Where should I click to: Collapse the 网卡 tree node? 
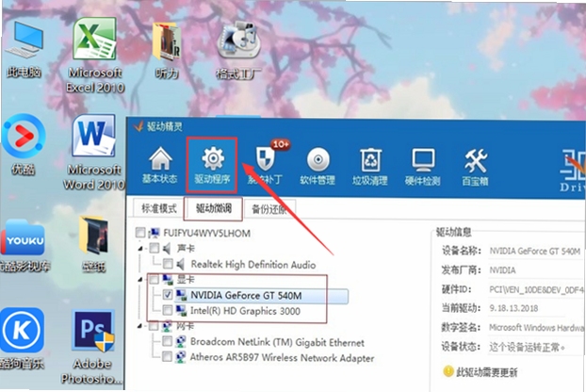point(140,326)
